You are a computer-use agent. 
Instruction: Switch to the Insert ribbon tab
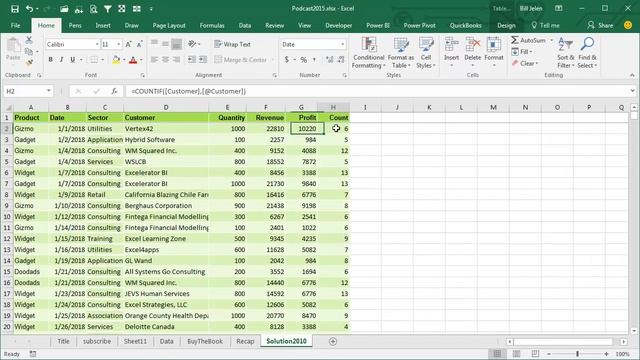pyautogui.click(x=103, y=25)
